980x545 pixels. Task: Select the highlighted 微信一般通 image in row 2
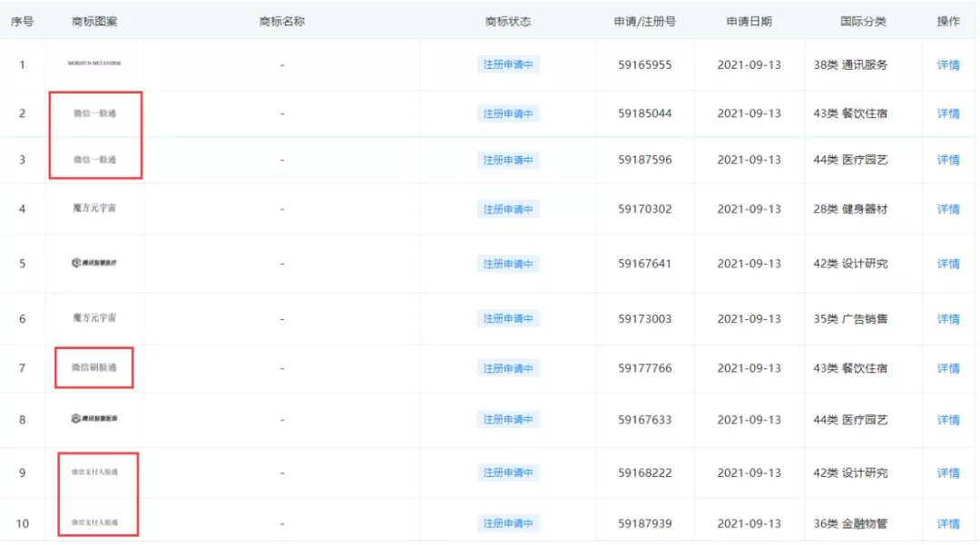tap(95, 113)
